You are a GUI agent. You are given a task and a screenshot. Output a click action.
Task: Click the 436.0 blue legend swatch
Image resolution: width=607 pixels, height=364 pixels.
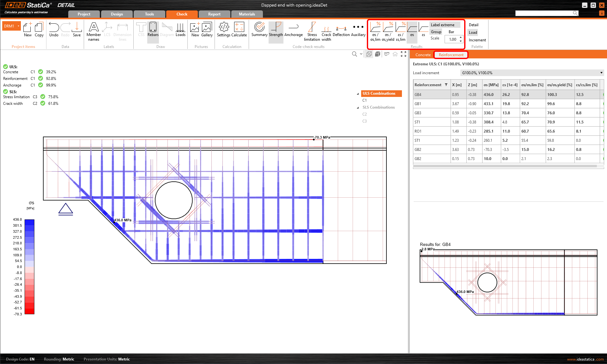[29, 222]
